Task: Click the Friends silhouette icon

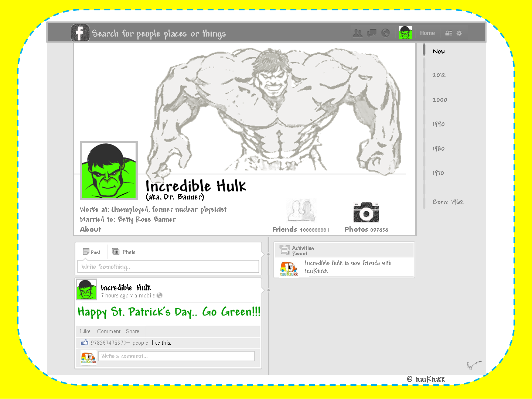Action: (x=301, y=211)
